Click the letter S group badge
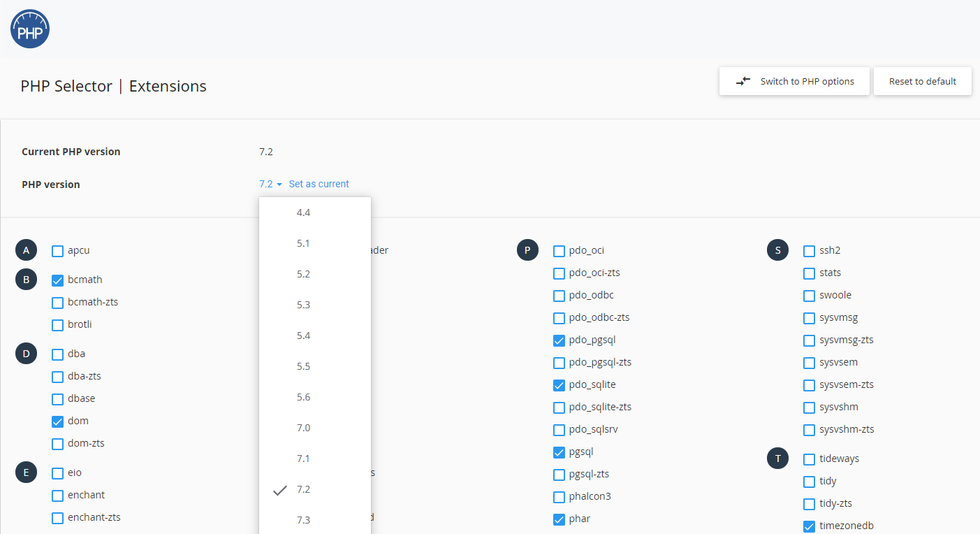 tap(777, 250)
